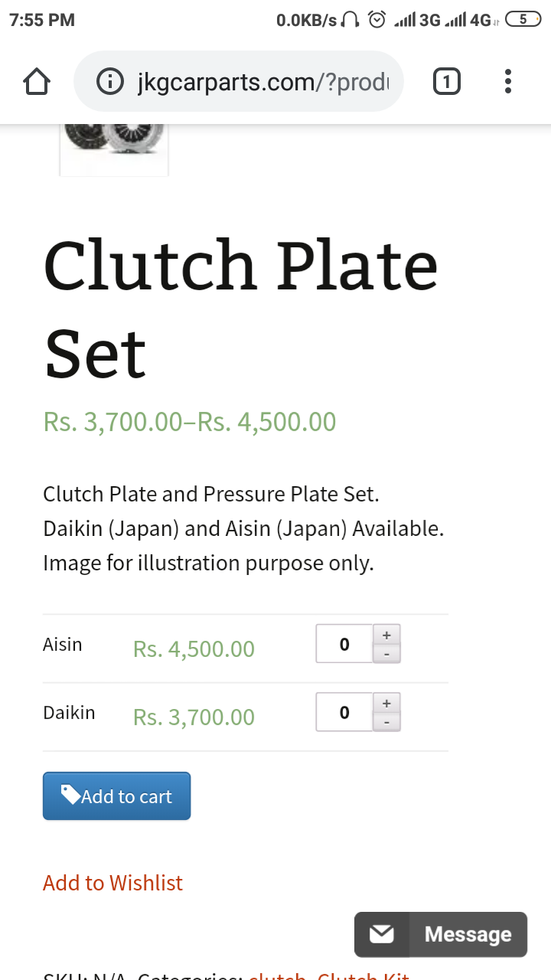Tap the alarm clock status icon
This screenshot has width=551, height=980.
[377, 20]
